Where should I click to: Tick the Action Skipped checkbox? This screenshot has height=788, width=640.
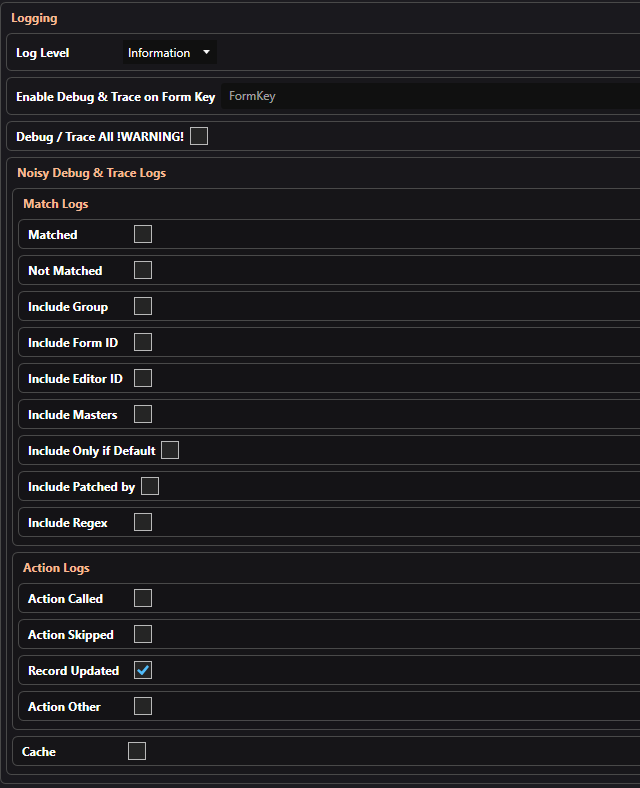(143, 635)
